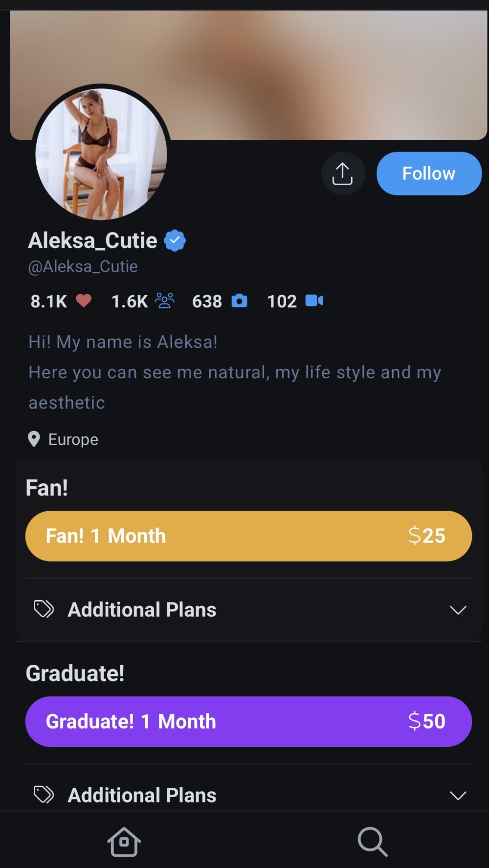Expand Additional Plans under Fan!
Viewport: 489px width, 868px height.
pos(142,609)
